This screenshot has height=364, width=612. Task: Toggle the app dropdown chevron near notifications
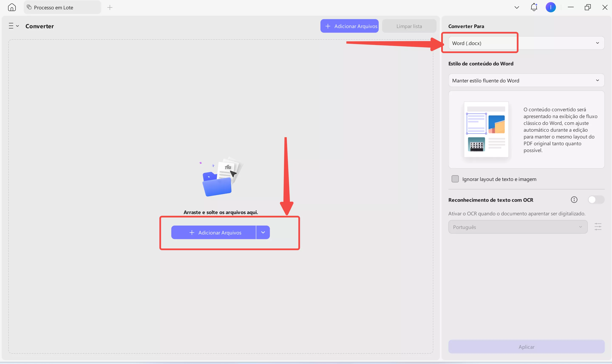[x=517, y=7]
